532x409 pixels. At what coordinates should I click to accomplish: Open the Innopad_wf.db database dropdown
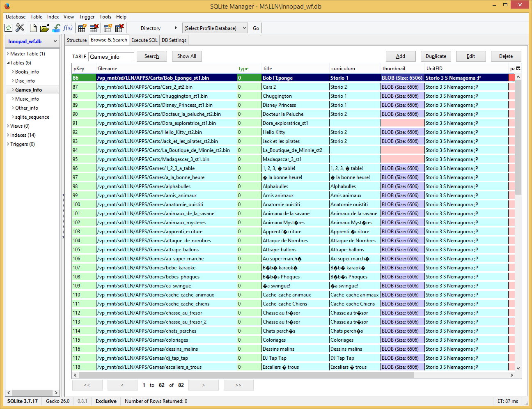point(32,41)
